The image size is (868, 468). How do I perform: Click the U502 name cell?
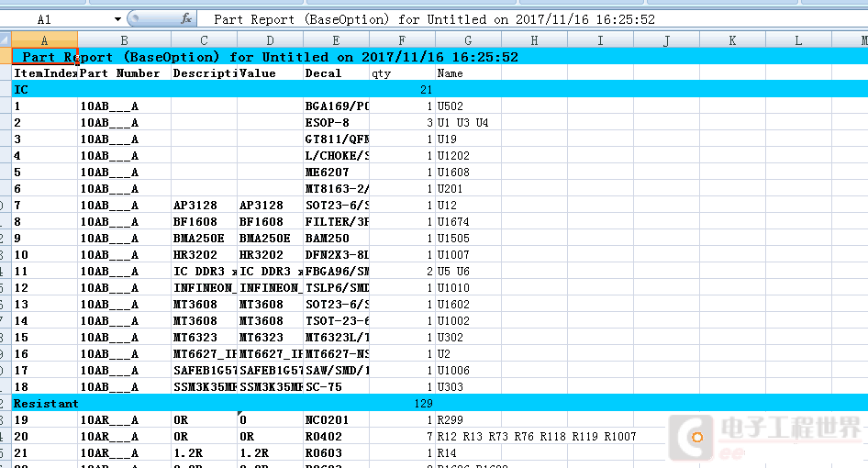click(468, 106)
